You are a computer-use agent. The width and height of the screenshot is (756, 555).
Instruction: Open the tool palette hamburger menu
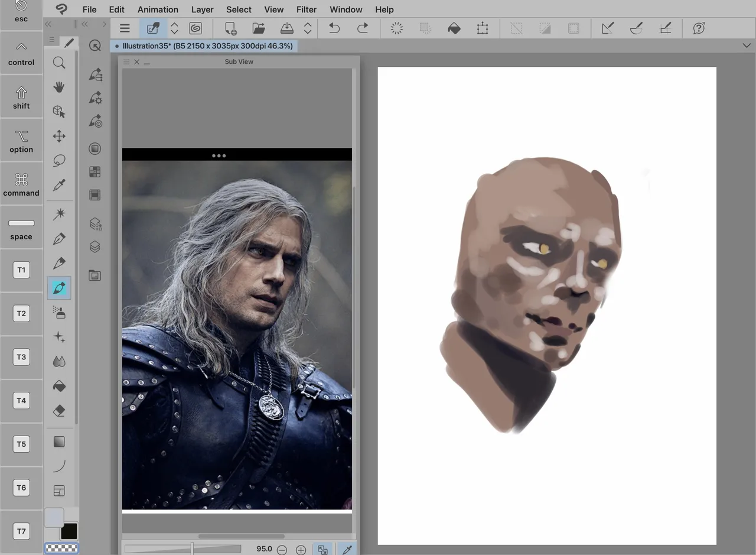tap(52, 40)
